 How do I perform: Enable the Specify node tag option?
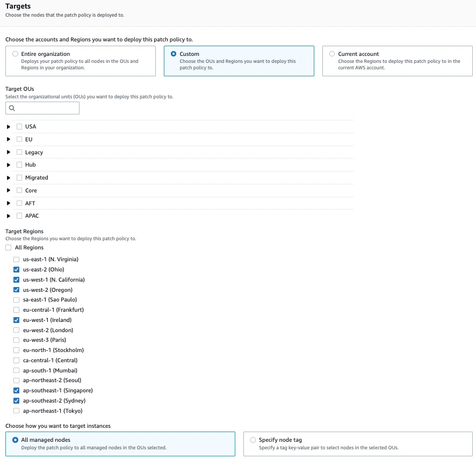coord(253,439)
